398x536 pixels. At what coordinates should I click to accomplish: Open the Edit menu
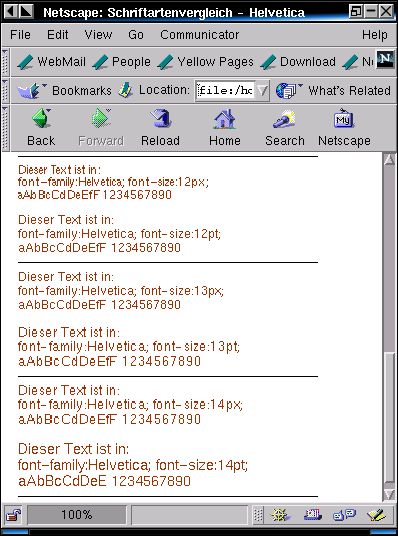[x=58, y=35]
